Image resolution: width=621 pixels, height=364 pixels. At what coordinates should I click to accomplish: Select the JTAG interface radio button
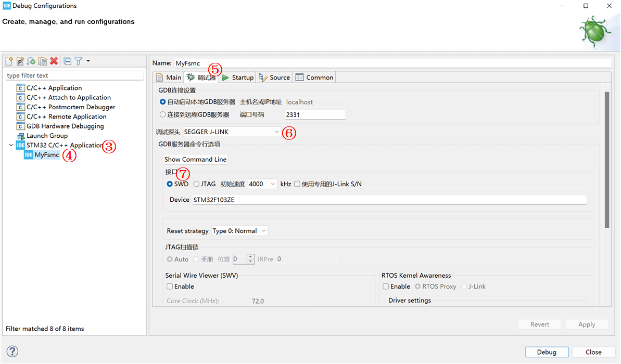(x=196, y=184)
